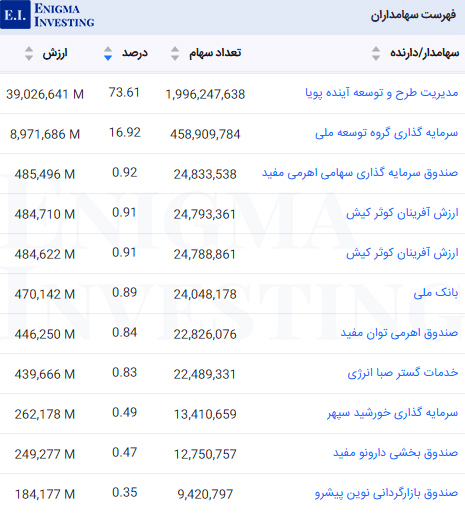Select percent value 0.89
This screenshot has height=516, width=465.
pos(125,293)
